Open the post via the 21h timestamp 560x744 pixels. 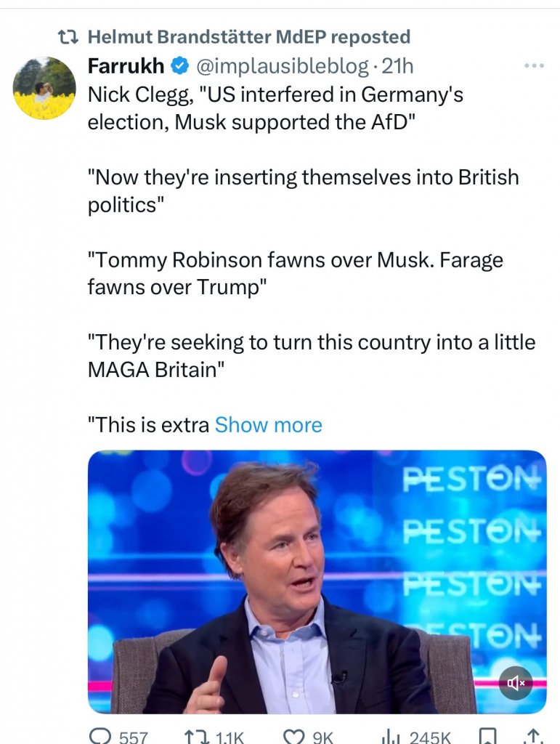(x=397, y=67)
